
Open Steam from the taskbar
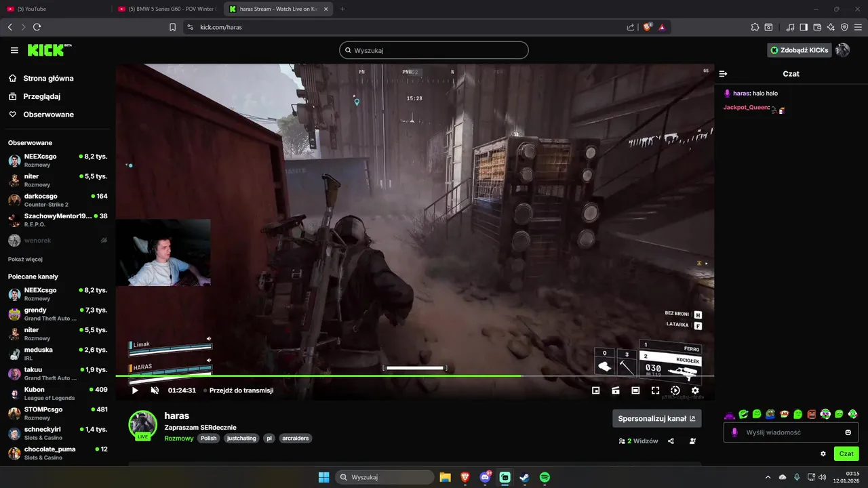[x=525, y=477]
